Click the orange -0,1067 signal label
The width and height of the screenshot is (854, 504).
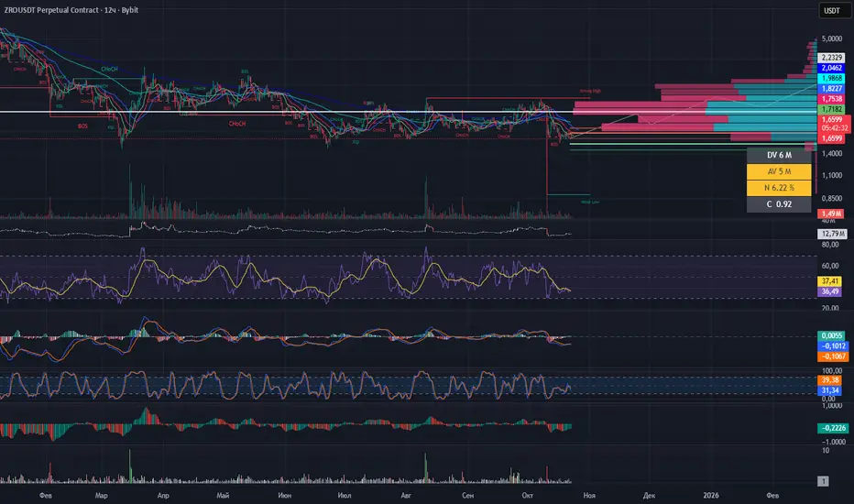832,356
